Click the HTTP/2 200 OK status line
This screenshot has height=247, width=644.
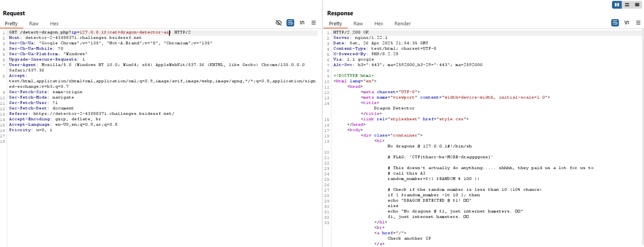tap(351, 32)
